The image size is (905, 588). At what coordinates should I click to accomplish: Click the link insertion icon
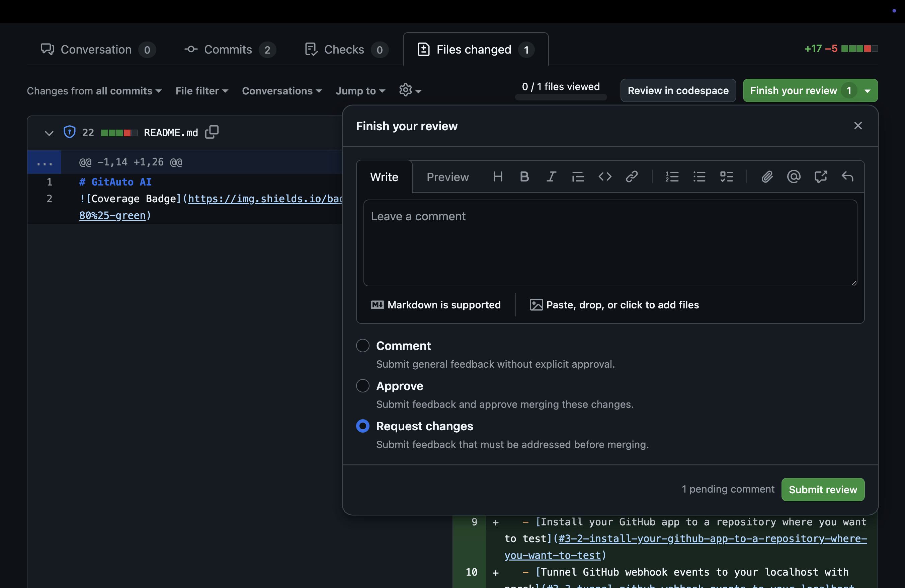pos(631,175)
